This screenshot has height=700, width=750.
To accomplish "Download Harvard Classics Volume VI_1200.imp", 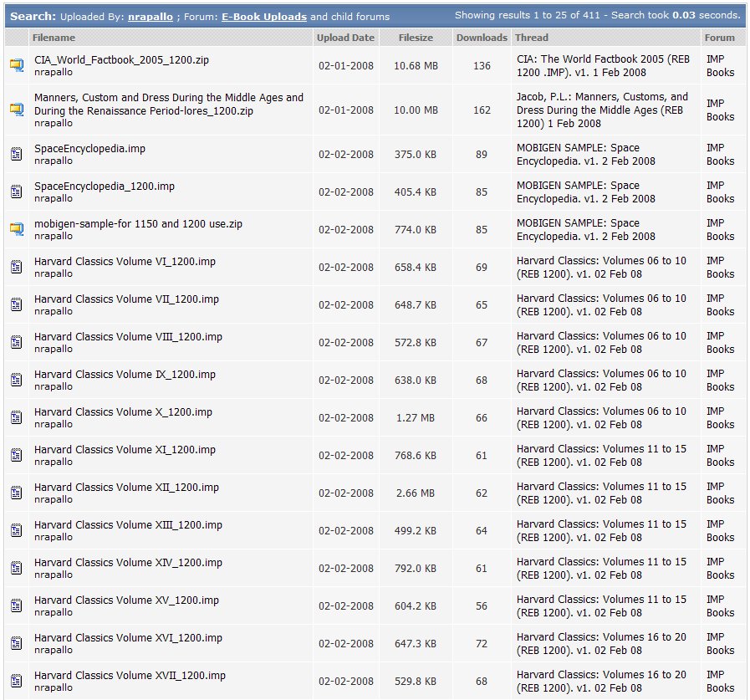I will pos(125,262).
